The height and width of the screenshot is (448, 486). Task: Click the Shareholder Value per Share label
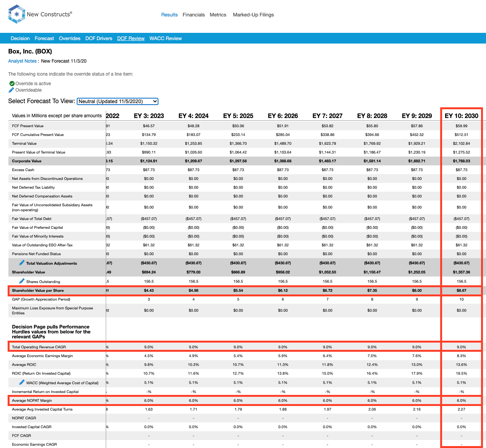tap(38, 291)
